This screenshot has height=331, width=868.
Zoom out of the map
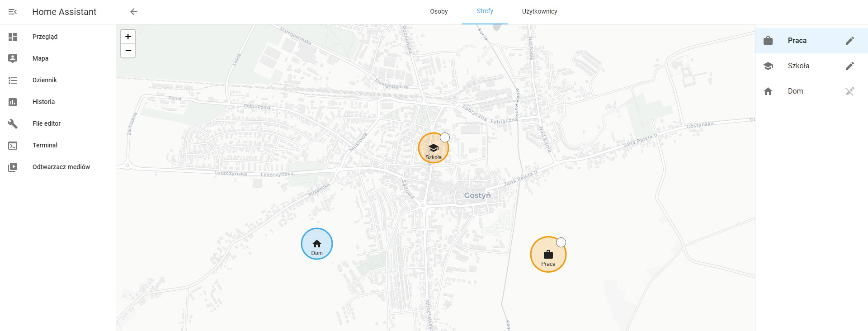(128, 51)
